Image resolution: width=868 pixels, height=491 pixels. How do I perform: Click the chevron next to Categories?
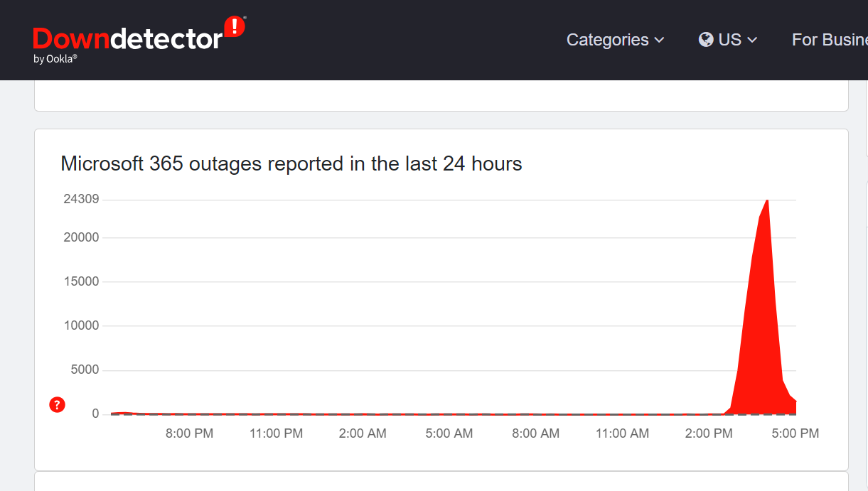[659, 41]
